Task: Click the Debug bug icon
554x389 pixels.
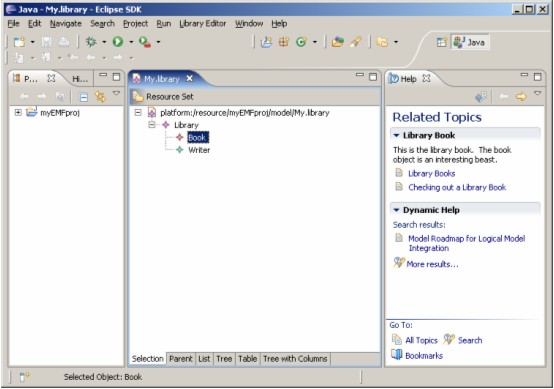Action: pyautogui.click(x=91, y=42)
